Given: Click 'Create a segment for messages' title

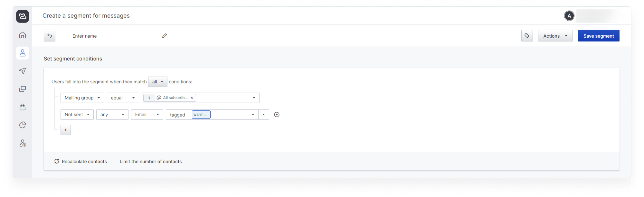Looking at the screenshot, I should click(x=86, y=16).
